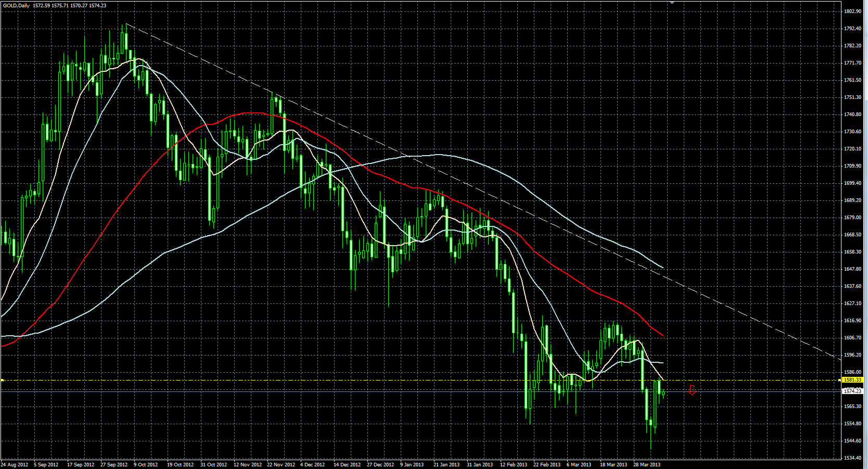Image resolution: width=868 pixels, height=469 pixels.
Task: Click the 28 Mar 2013 date label
Action: click(647, 464)
